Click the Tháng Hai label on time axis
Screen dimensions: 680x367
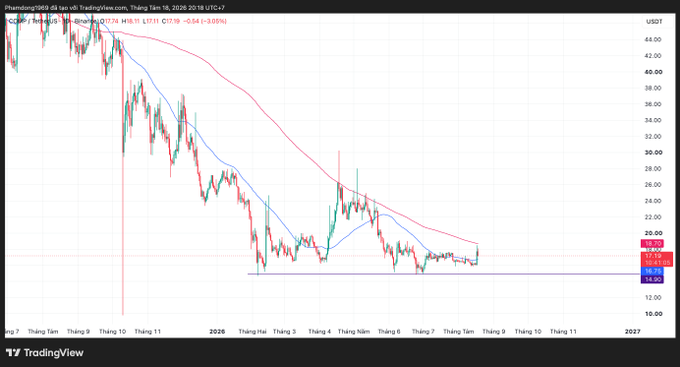252,331
